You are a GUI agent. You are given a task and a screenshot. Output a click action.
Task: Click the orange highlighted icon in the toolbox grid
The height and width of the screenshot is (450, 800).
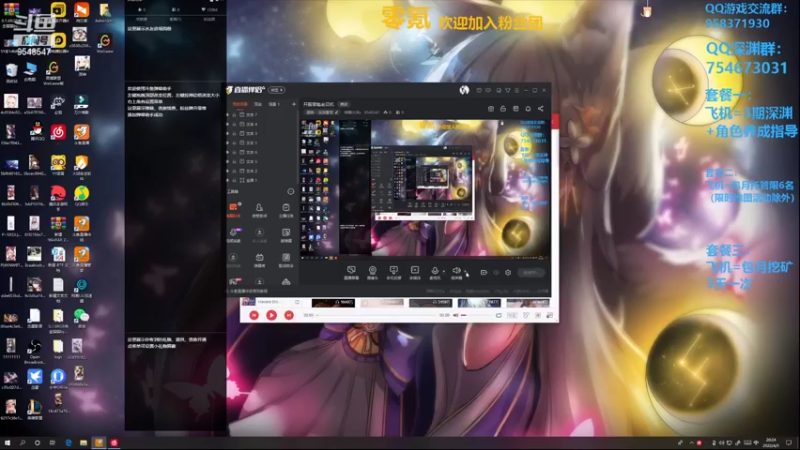point(234,208)
